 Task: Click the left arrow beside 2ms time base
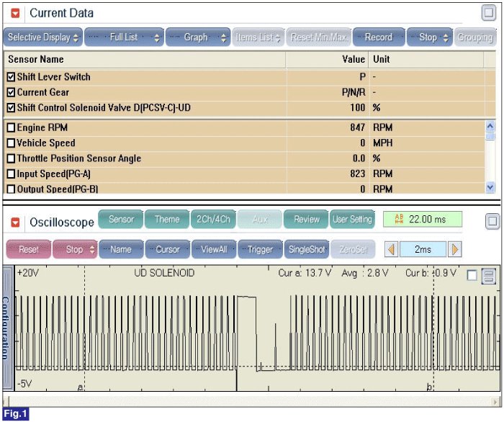[392, 249]
